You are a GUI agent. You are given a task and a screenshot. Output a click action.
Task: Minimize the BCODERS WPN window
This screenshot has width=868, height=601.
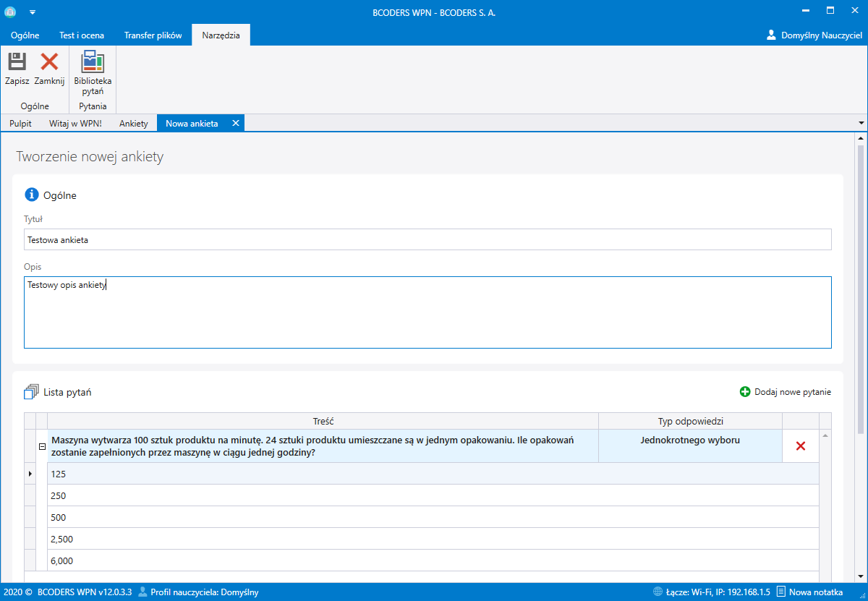click(805, 12)
